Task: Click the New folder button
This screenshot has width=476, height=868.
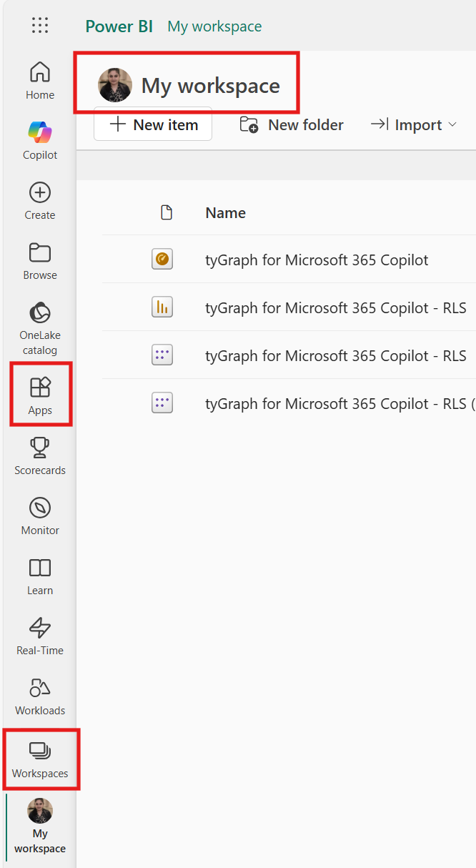Action: 292,125
